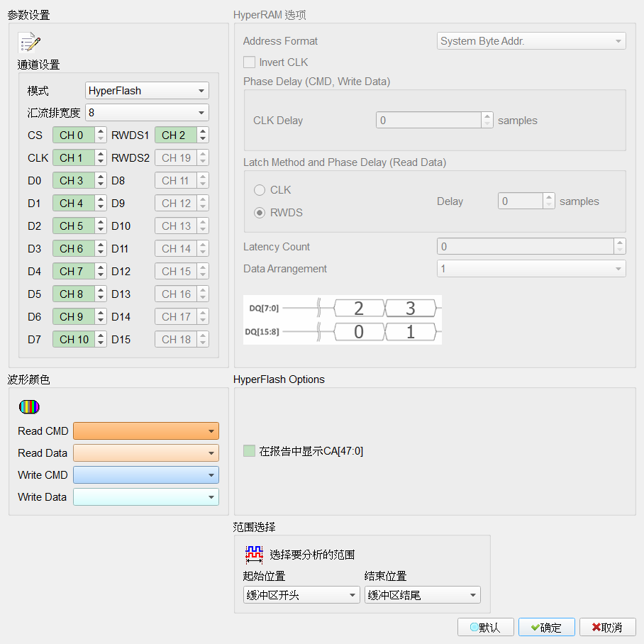Click the D6 channel stepper arrows
644x644 pixels.
click(101, 316)
